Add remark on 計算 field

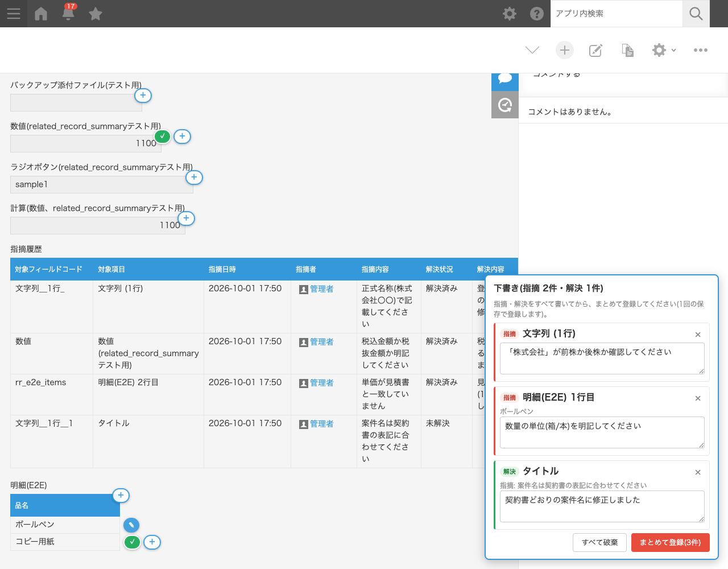[186, 218]
